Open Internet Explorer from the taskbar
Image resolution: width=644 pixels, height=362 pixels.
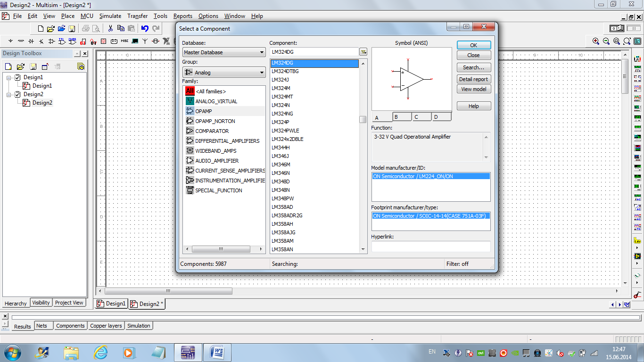(100, 352)
